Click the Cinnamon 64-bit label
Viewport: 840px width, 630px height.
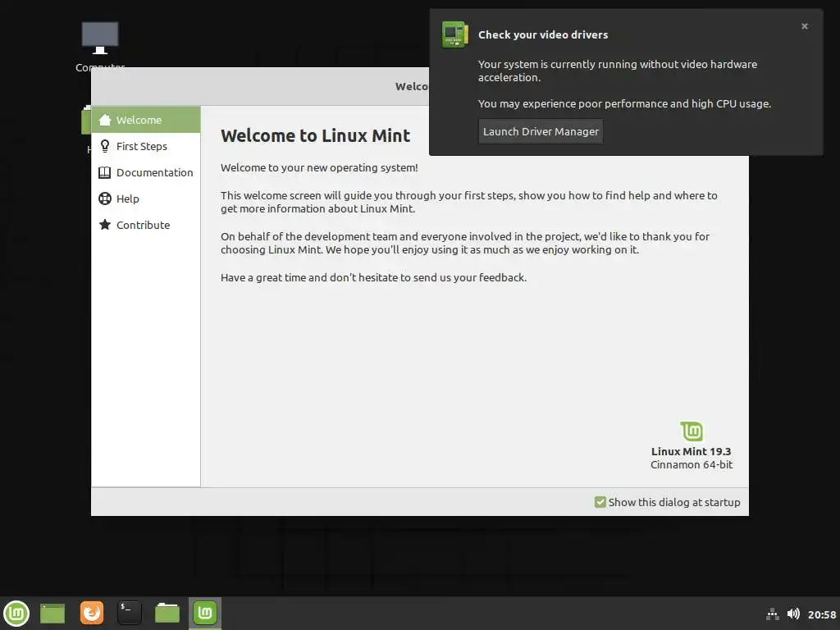[691, 464]
